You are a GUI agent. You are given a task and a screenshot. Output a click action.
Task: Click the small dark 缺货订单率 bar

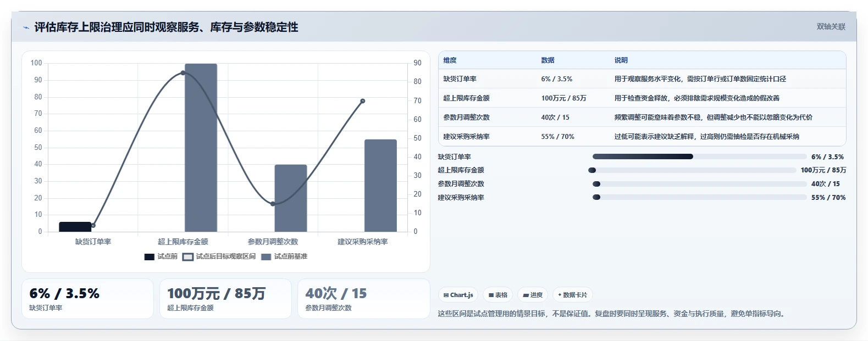(x=75, y=227)
